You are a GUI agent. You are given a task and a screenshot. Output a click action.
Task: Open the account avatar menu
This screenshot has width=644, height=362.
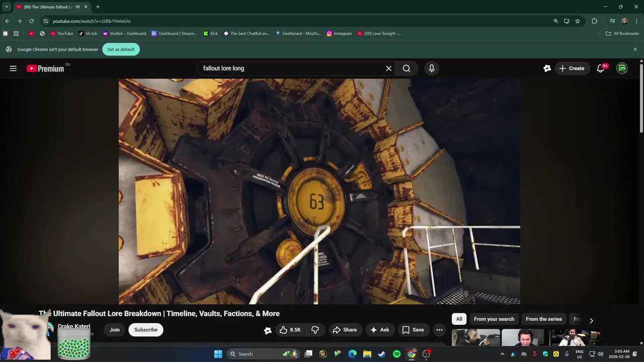(622, 68)
